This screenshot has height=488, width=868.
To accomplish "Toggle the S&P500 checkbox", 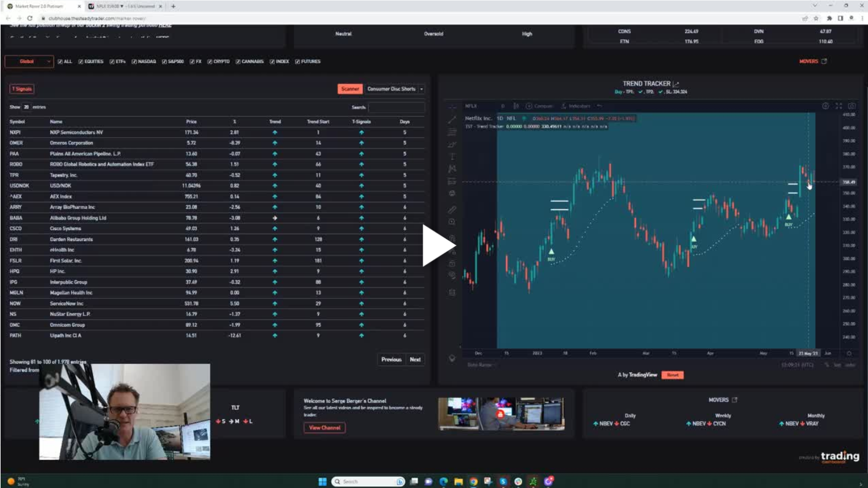I will [165, 61].
